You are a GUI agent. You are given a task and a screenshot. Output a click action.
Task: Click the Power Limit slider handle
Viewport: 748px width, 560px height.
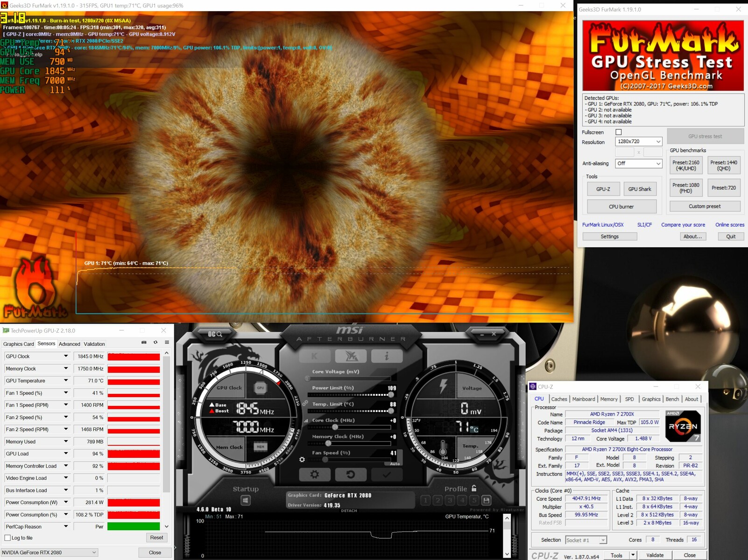391,395
